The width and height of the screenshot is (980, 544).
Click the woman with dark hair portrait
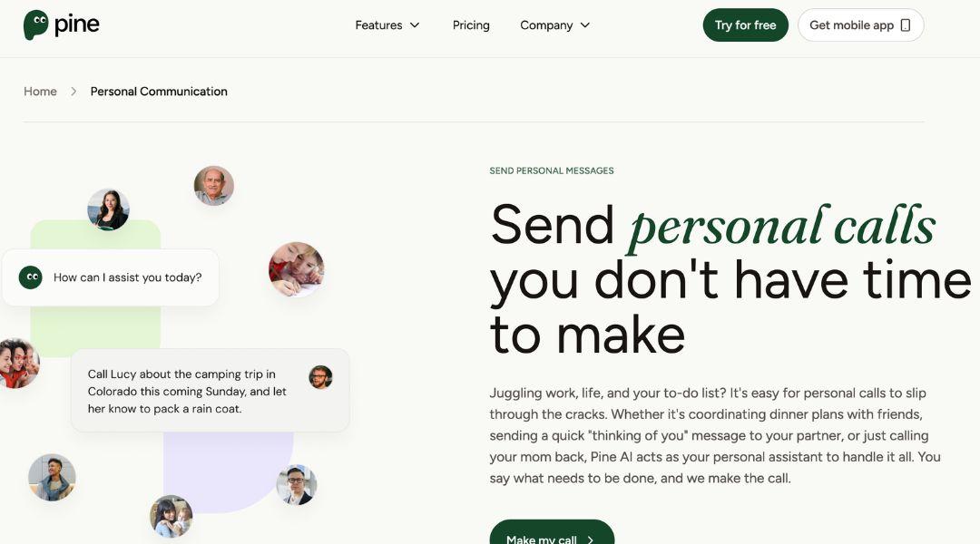click(108, 209)
